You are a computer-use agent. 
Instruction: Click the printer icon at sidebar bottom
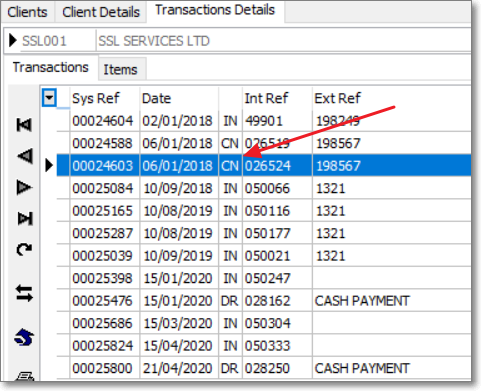pos(25,377)
